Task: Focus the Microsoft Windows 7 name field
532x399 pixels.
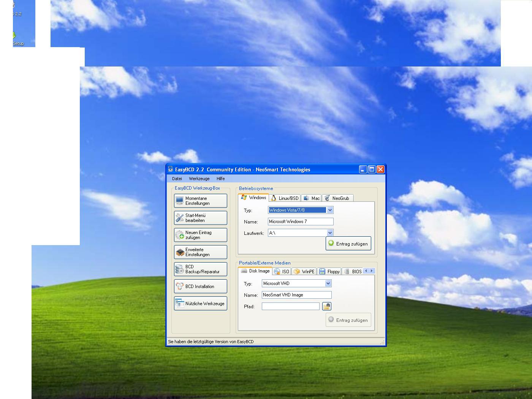Action: [301, 222]
